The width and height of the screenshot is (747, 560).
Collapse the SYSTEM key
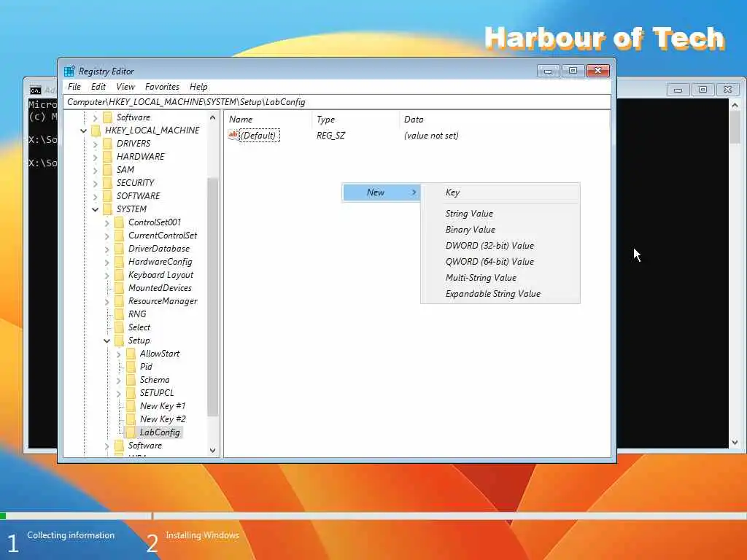pos(96,209)
